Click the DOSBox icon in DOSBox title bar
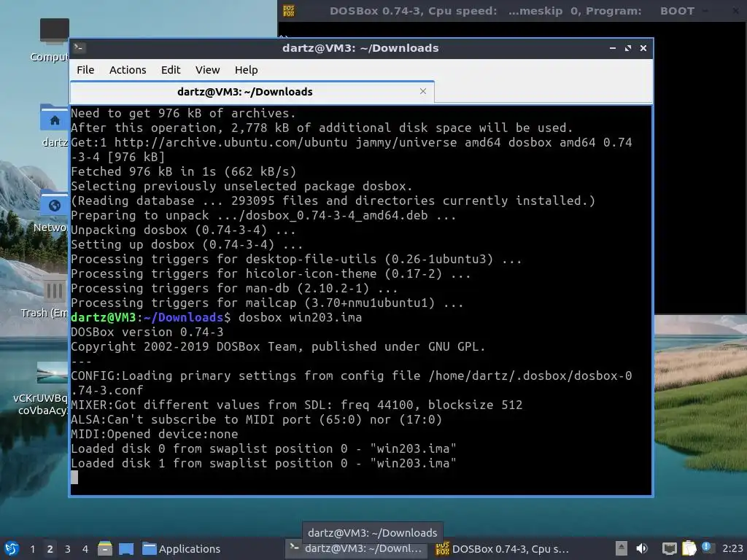This screenshot has width=747, height=560. tap(289, 10)
